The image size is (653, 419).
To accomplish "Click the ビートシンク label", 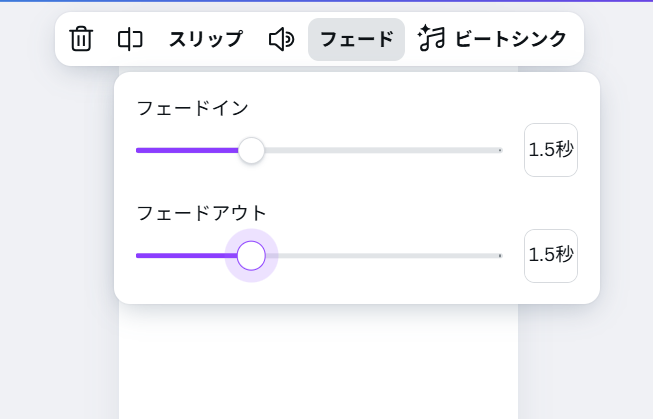I will click(x=511, y=39).
